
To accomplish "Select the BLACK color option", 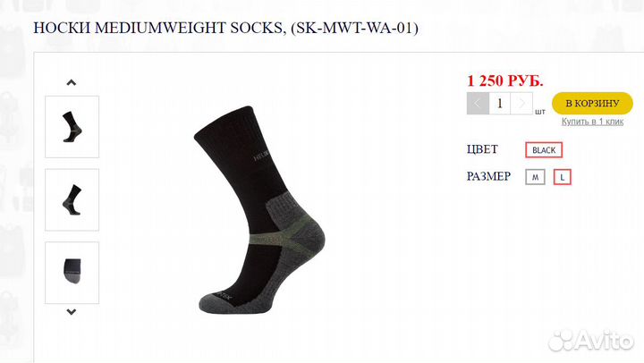I will coord(544,150).
